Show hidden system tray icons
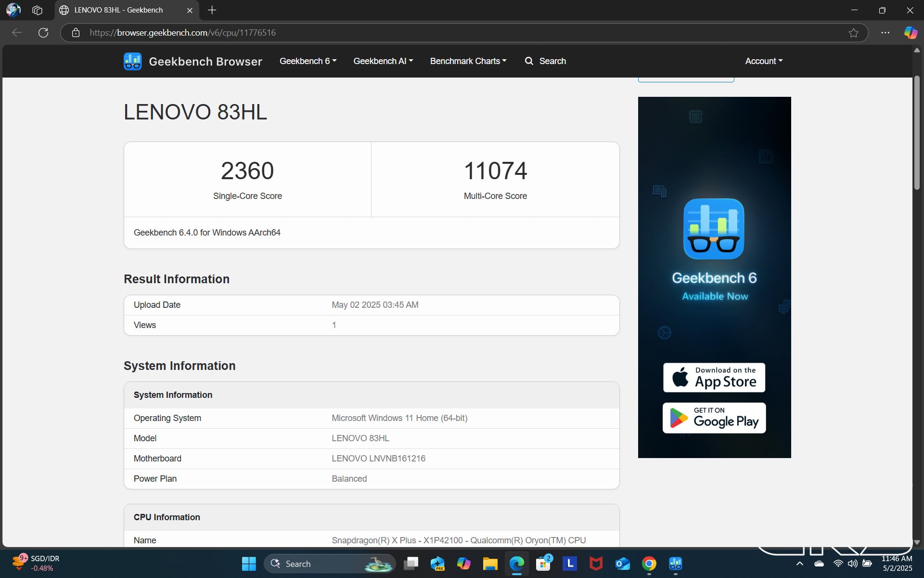Image resolution: width=924 pixels, height=578 pixels. (x=800, y=564)
